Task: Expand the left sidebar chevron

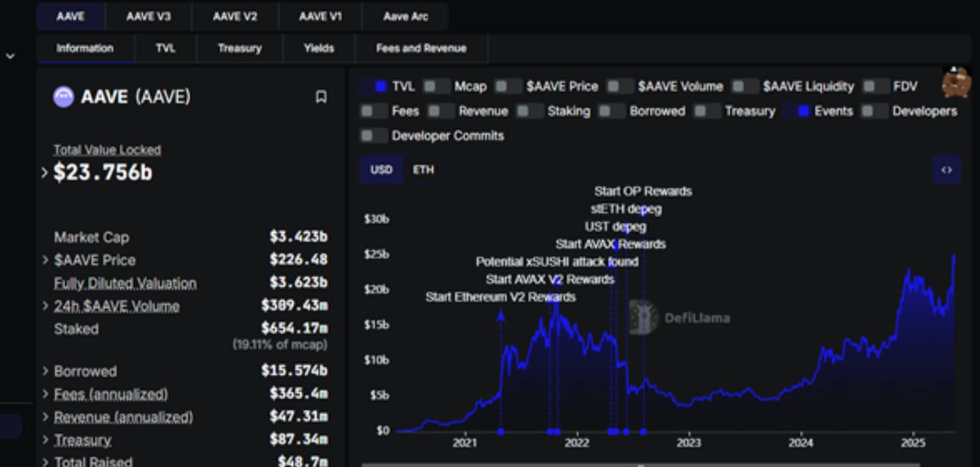Action: 10,57
